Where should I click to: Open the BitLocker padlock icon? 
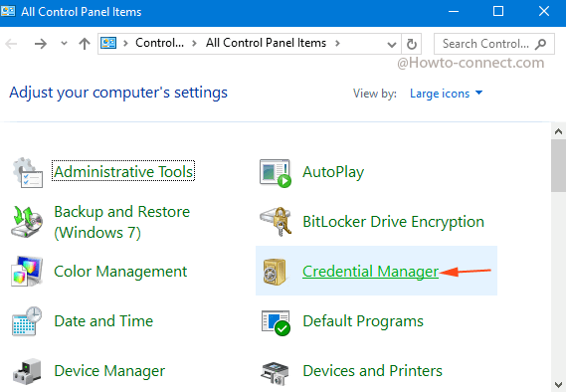click(276, 221)
